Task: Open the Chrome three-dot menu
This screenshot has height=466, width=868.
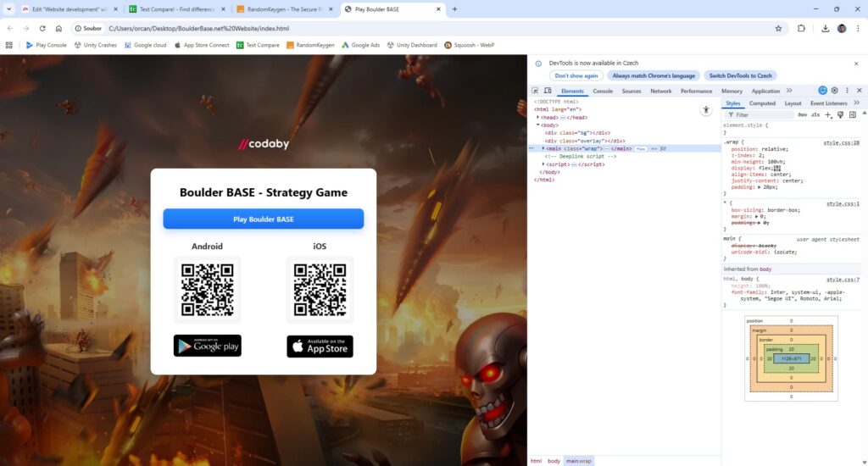Action: tap(858, 28)
